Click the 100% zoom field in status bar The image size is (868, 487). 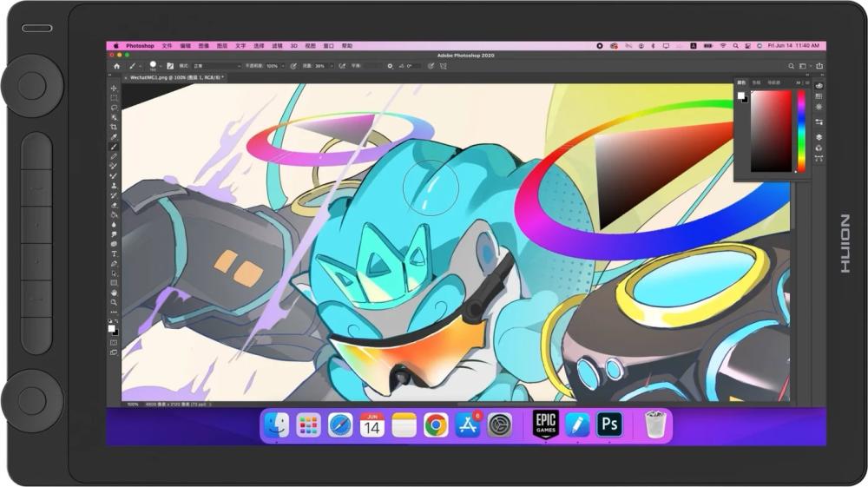pyautogui.click(x=133, y=405)
